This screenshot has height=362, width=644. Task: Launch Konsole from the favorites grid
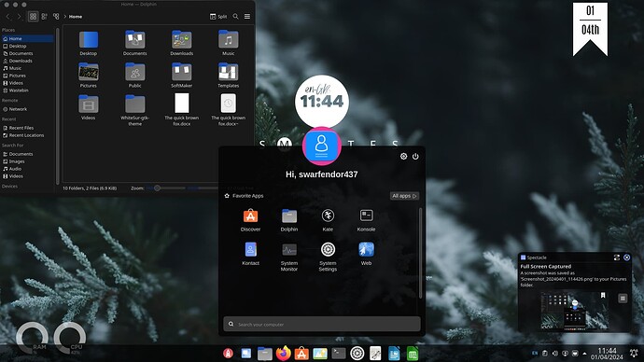tap(367, 220)
